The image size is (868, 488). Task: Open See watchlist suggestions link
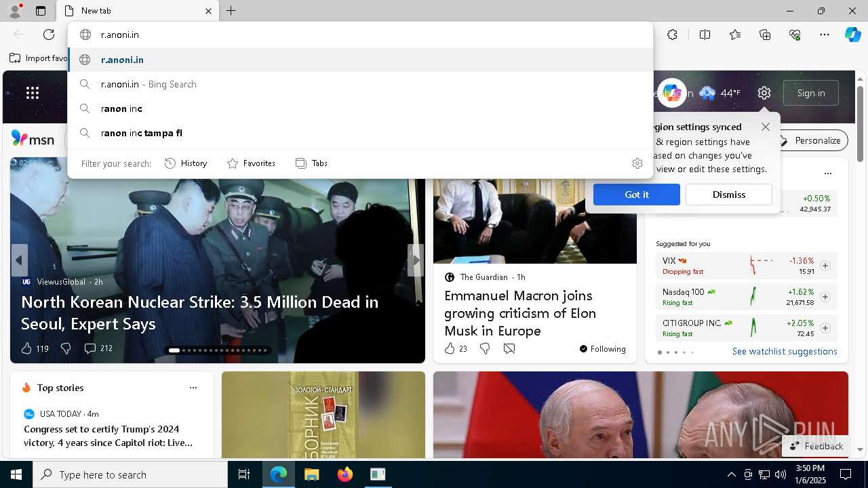point(785,351)
